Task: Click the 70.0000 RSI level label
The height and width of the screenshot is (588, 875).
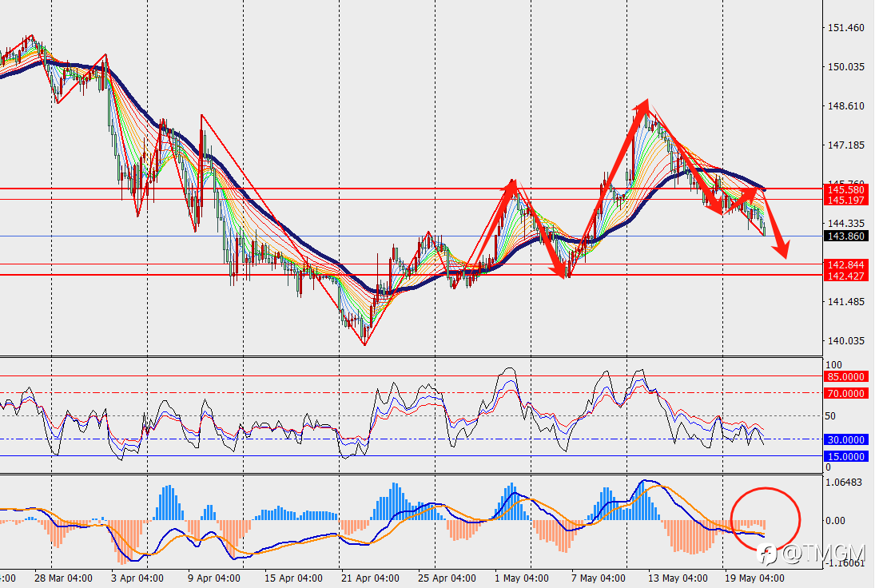Action: click(845, 393)
